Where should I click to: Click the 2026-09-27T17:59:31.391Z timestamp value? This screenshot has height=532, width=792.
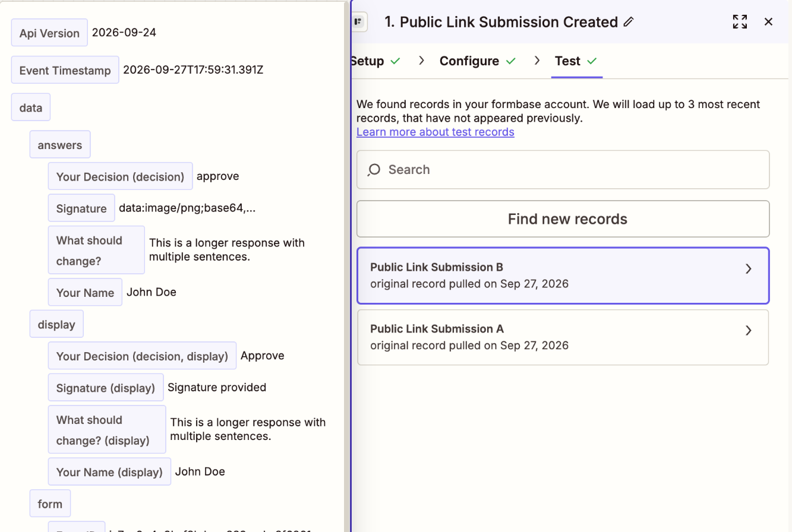[x=193, y=70]
